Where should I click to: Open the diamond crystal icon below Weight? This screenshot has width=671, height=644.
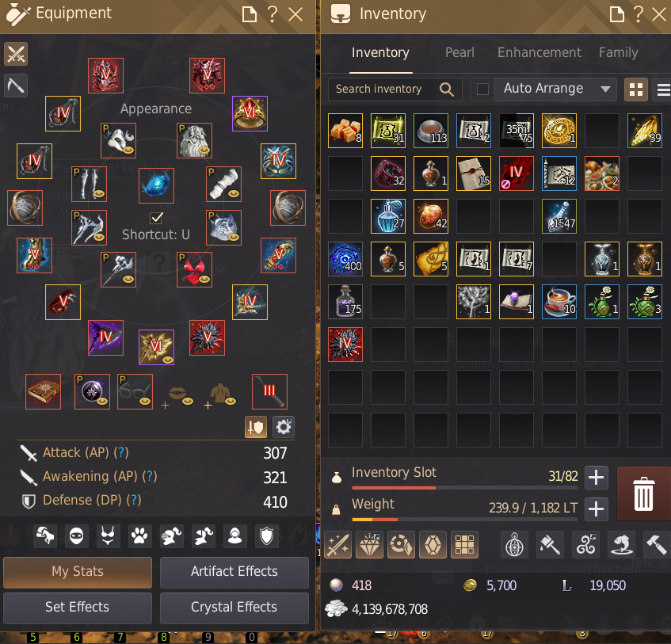(x=369, y=545)
